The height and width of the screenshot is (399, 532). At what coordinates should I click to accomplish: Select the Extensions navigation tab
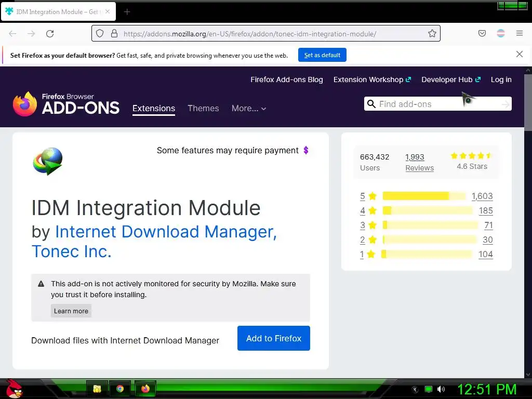pyautogui.click(x=154, y=109)
